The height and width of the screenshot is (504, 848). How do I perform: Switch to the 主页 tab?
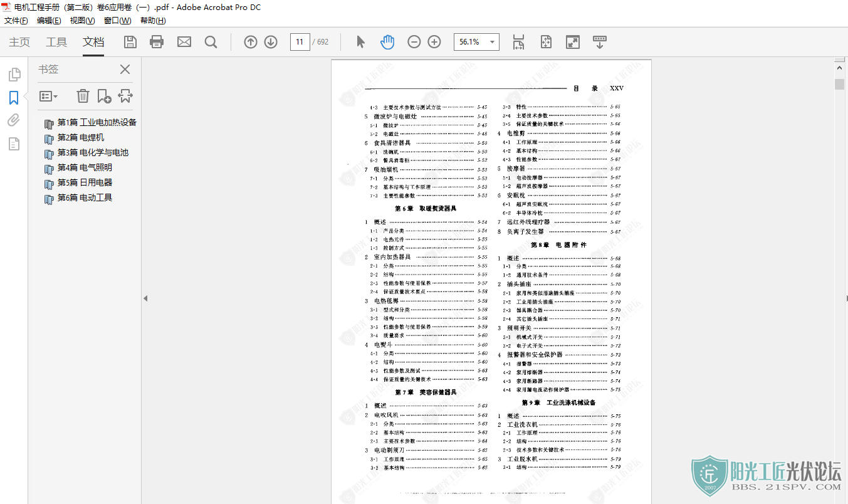(19, 42)
